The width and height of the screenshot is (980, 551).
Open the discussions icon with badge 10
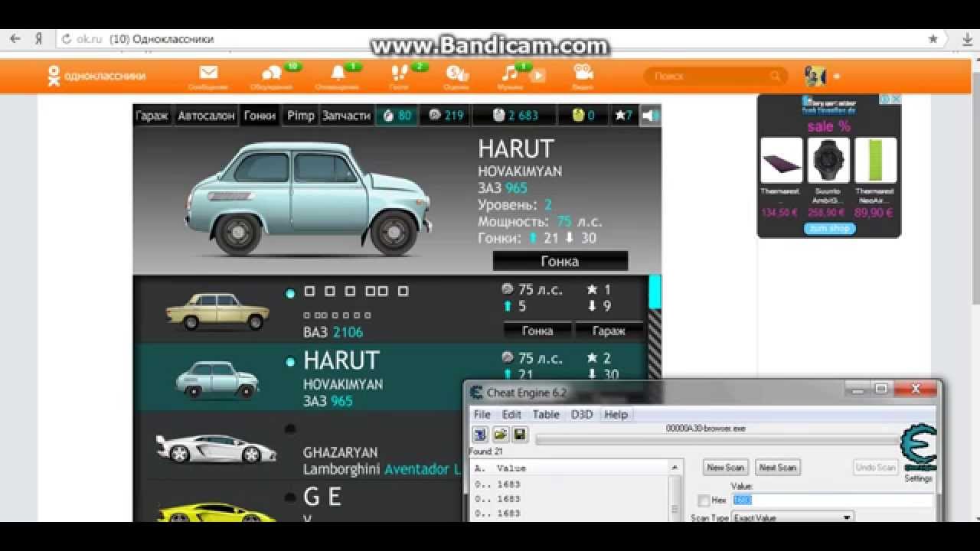pos(272,73)
